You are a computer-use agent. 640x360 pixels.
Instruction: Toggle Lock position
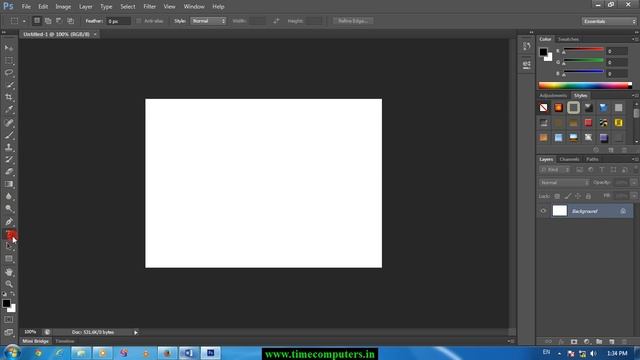[578, 196]
